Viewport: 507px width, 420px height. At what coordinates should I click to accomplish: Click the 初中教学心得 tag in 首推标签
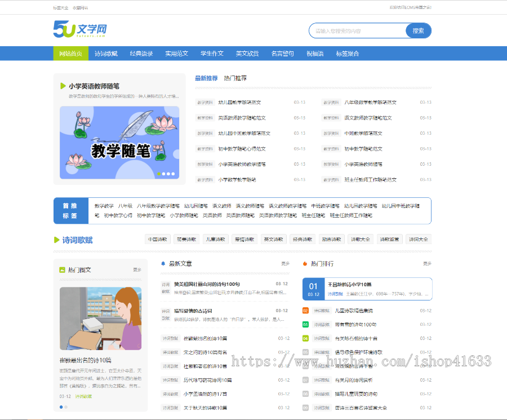point(118,215)
